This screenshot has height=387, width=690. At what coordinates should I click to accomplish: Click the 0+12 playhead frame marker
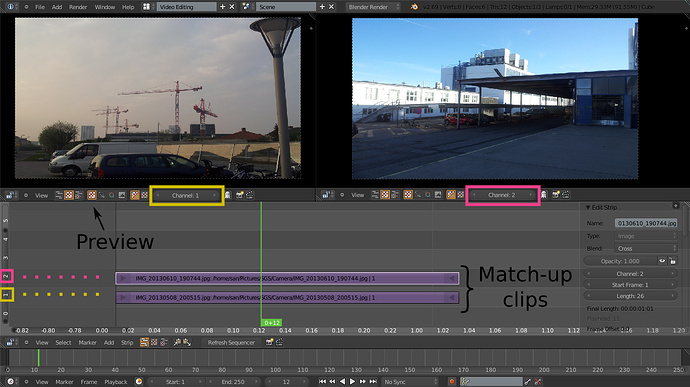272,323
